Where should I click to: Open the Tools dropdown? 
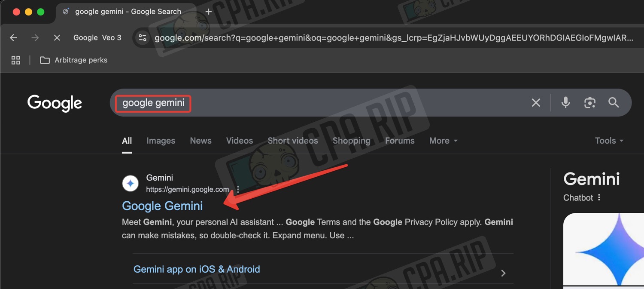click(x=609, y=141)
